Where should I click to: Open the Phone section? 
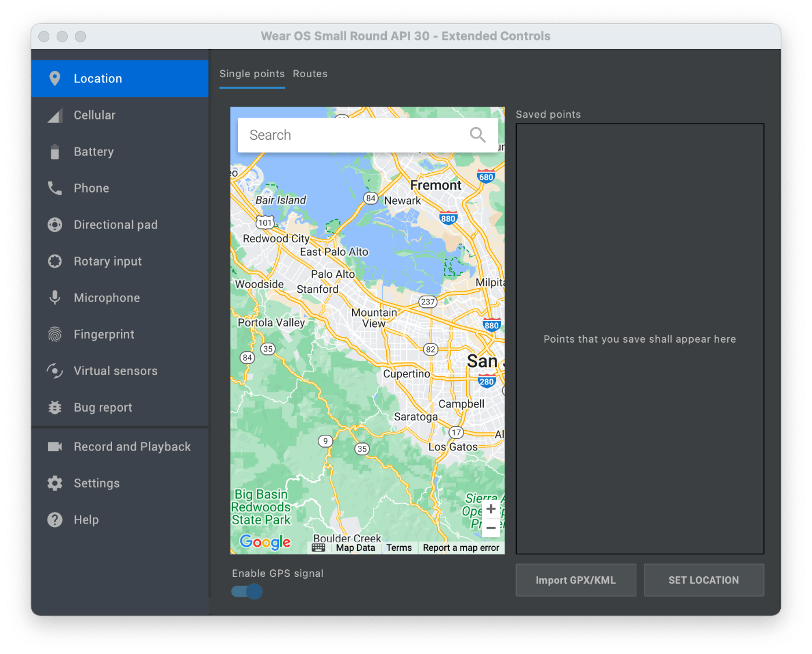coord(120,188)
